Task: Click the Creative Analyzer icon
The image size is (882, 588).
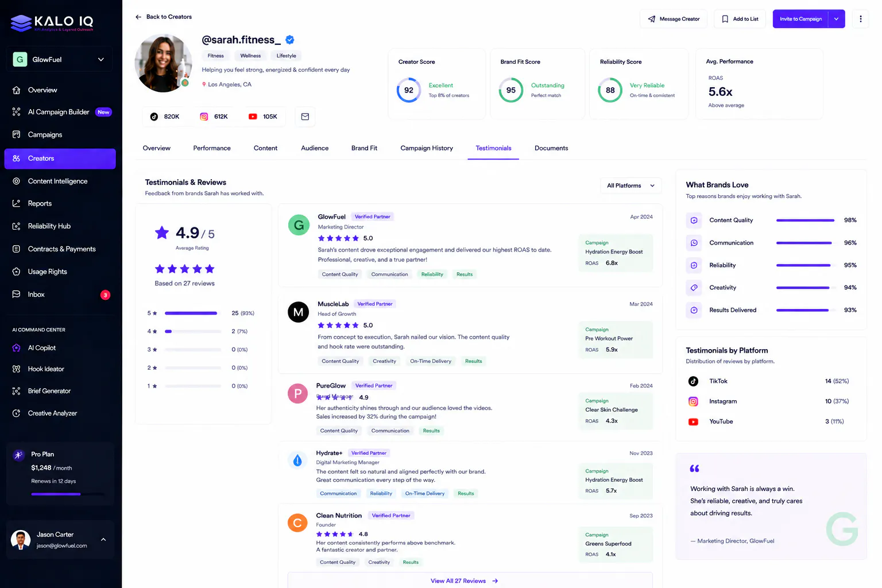Action: tap(16, 413)
